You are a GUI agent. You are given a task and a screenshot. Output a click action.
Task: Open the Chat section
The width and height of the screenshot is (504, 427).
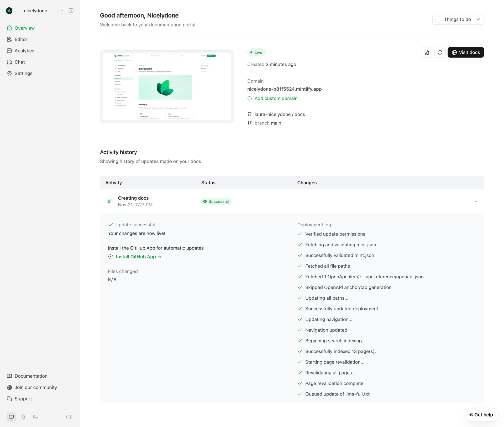[19, 62]
